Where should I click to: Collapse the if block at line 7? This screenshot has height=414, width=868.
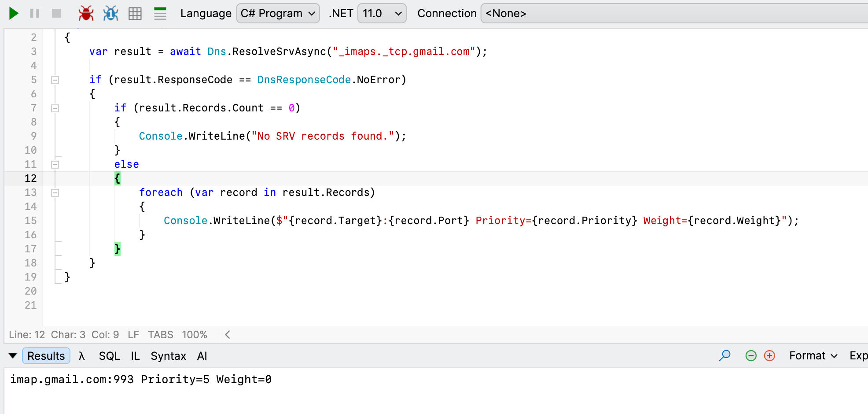coord(55,108)
